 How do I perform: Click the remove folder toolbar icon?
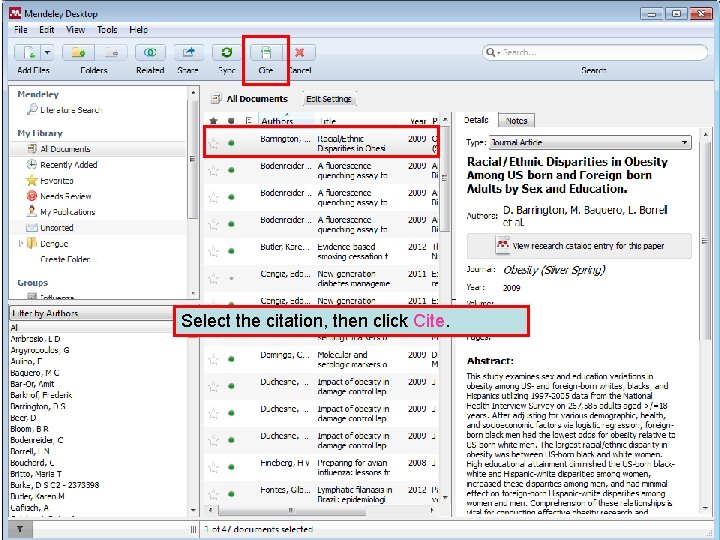click(111, 52)
